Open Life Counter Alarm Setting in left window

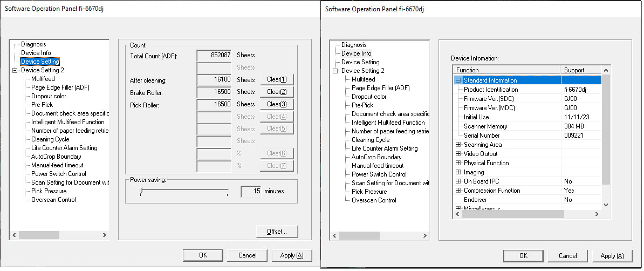pos(64,148)
